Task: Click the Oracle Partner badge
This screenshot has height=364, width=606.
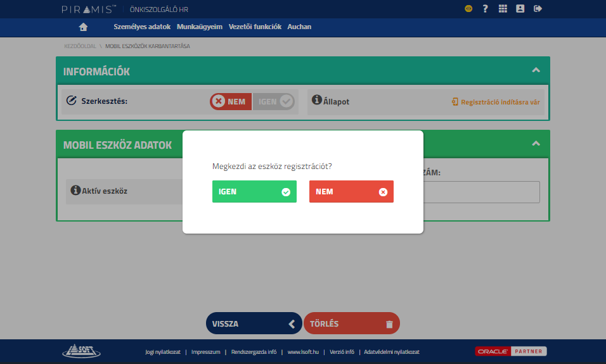Action: (x=511, y=351)
